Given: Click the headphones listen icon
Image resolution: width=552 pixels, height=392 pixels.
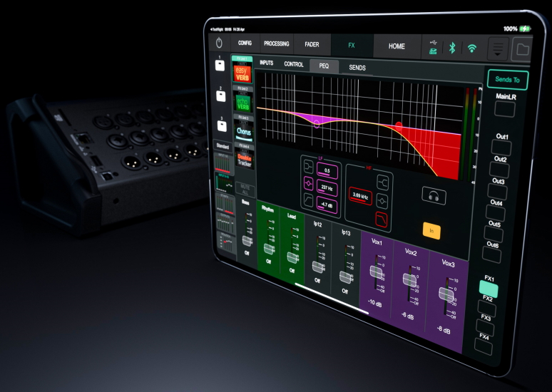Looking at the screenshot, I should pyautogui.click(x=431, y=195).
